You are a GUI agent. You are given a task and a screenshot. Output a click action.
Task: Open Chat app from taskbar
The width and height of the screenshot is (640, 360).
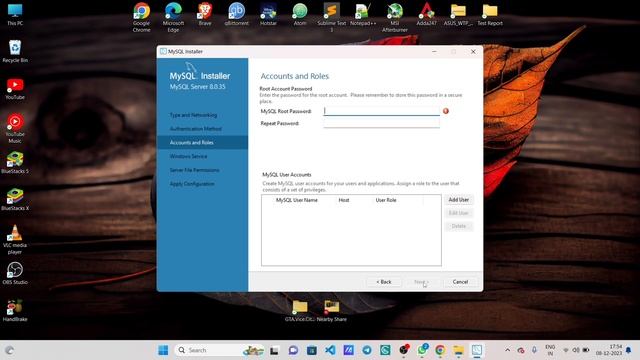tap(293, 350)
